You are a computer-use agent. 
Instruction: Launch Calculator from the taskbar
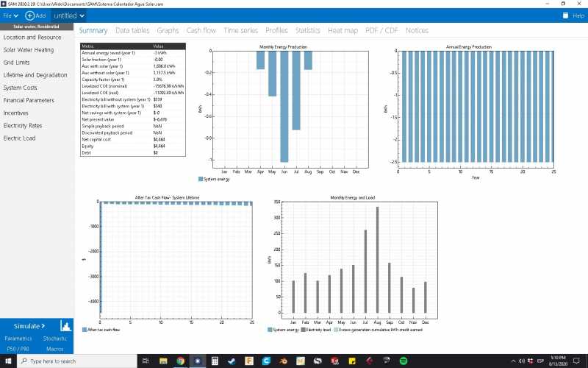[215, 361]
